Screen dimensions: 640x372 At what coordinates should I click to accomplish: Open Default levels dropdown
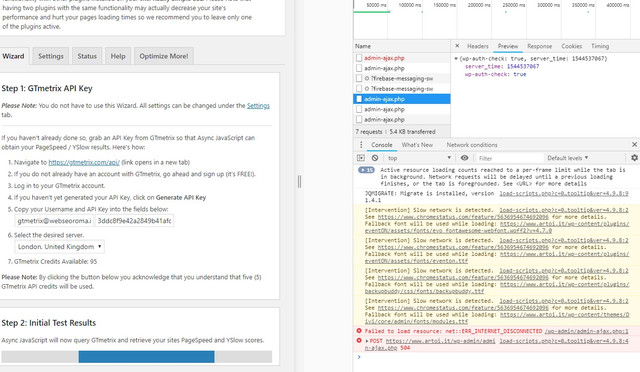[x=567, y=158]
